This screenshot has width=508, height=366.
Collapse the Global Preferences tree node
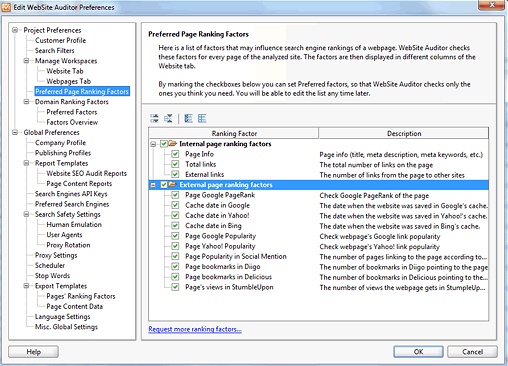(15, 132)
